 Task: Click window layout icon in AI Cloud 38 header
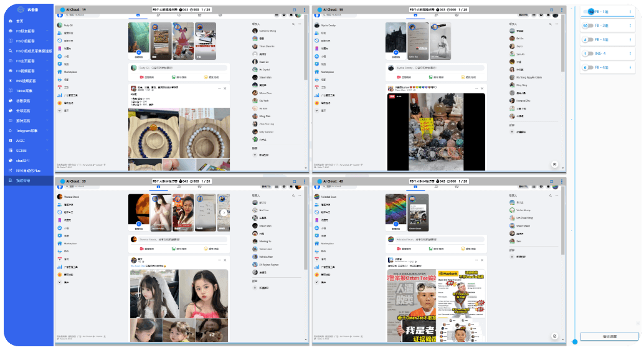coord(552,9)
